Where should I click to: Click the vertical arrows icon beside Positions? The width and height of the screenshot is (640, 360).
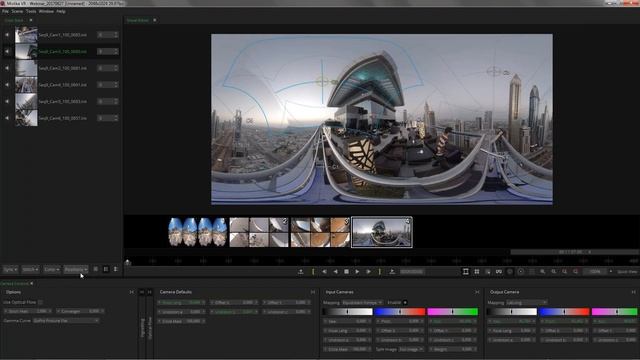click(x=116, y=269)
